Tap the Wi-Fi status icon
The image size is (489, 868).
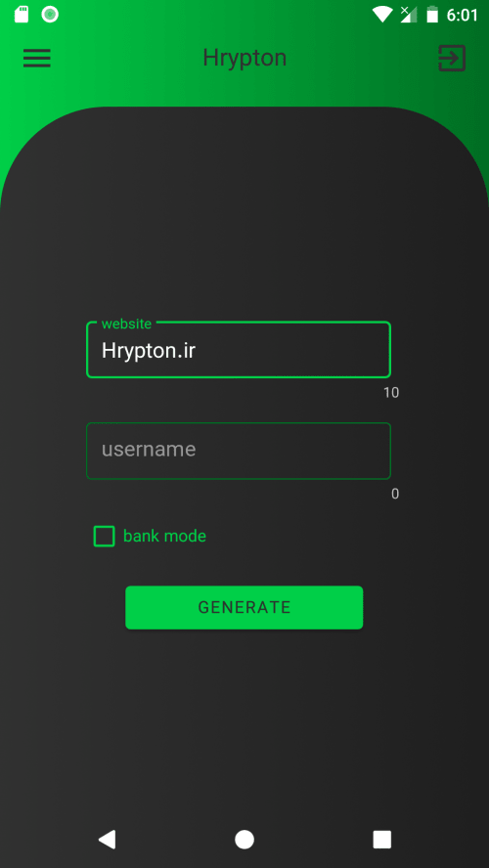[x=382, y=15]
